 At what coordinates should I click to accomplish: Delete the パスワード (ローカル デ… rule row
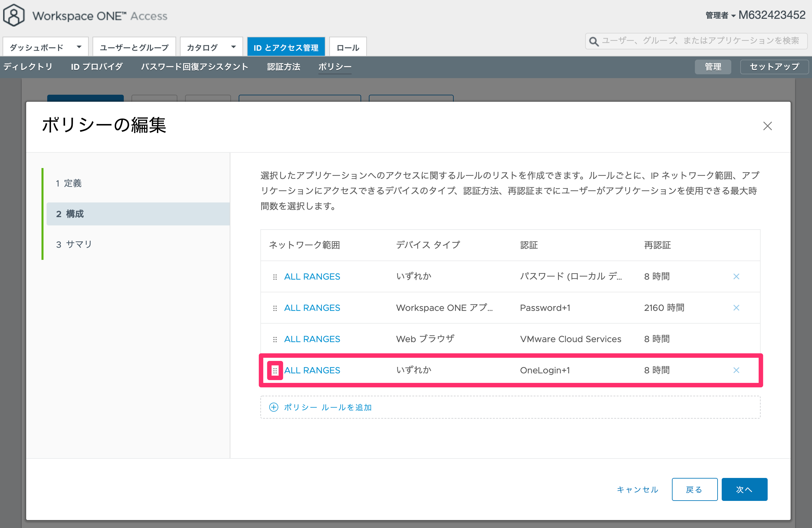click(x=736, y=276)
